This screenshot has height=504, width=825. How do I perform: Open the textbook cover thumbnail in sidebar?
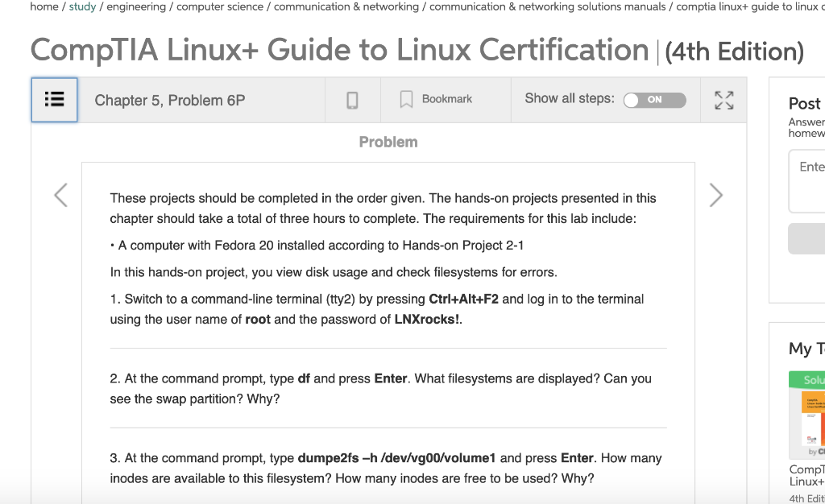click(x=807, y=415)
